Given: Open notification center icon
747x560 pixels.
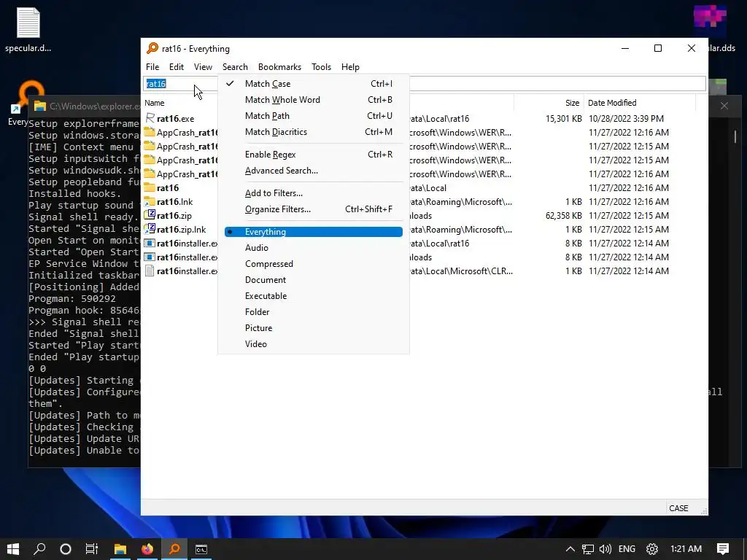Looking at the screenshot, I should point(723,549).
